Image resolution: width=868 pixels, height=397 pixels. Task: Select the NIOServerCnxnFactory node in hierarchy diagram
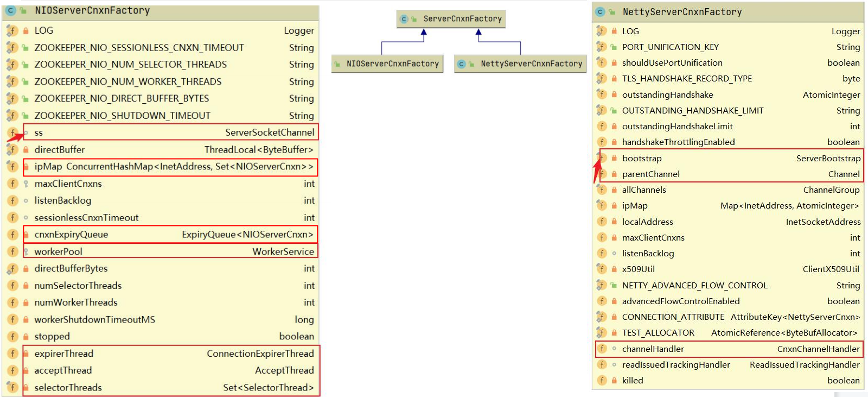pyautogui.click(x=387, y=64)
